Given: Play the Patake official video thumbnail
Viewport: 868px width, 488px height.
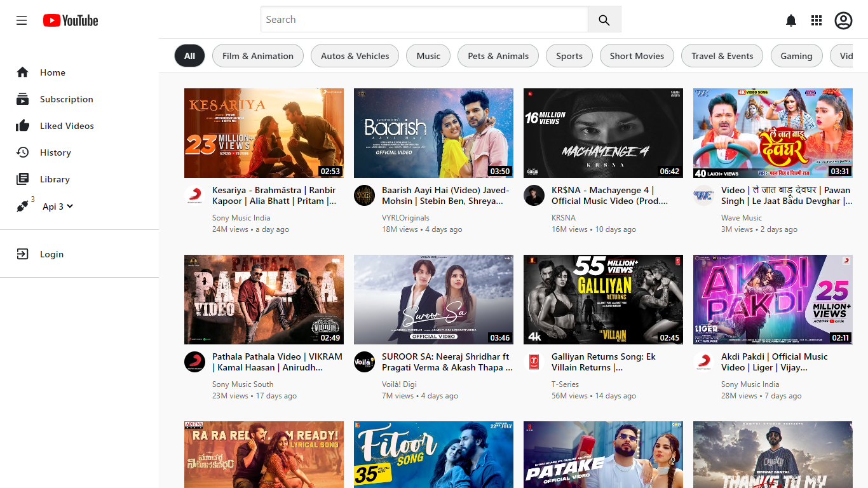Looking at the screenshot, I should pos(603,454).
